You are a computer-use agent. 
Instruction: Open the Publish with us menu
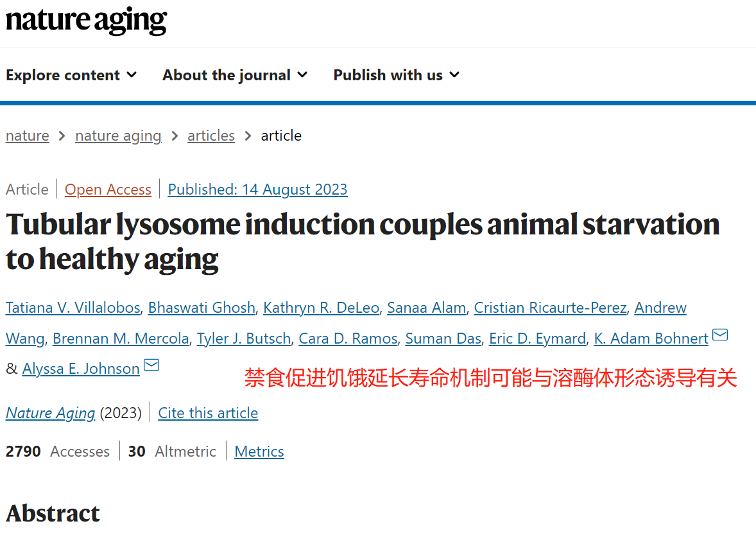pyautogui.click(x=397, y=75)
